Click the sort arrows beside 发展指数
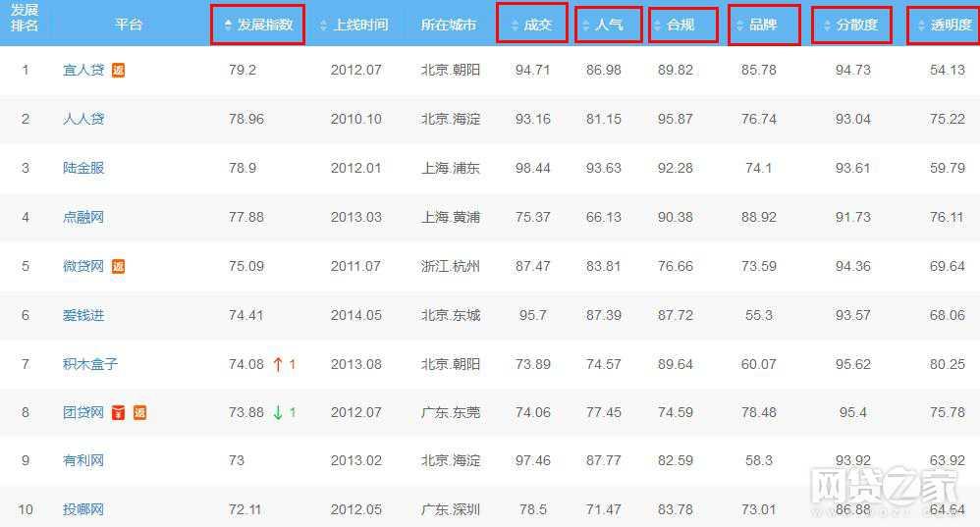This screenshot has width=980, height=527. [228, 25]
